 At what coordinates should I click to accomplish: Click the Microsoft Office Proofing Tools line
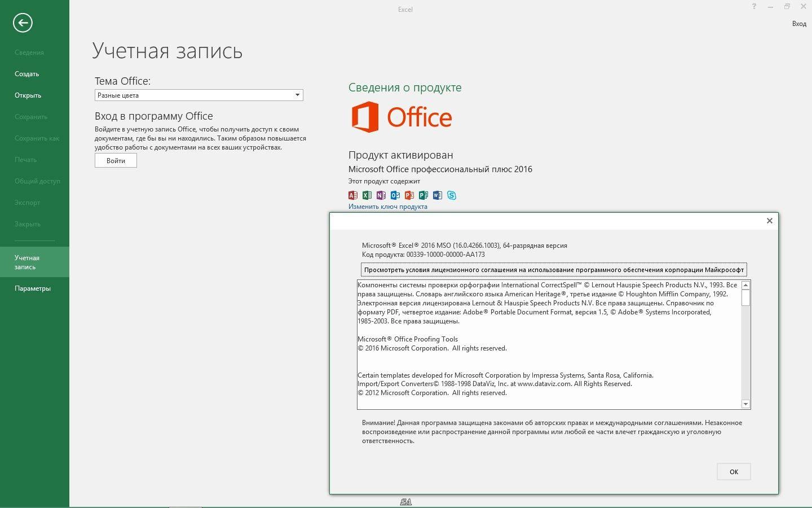point(408,339)
